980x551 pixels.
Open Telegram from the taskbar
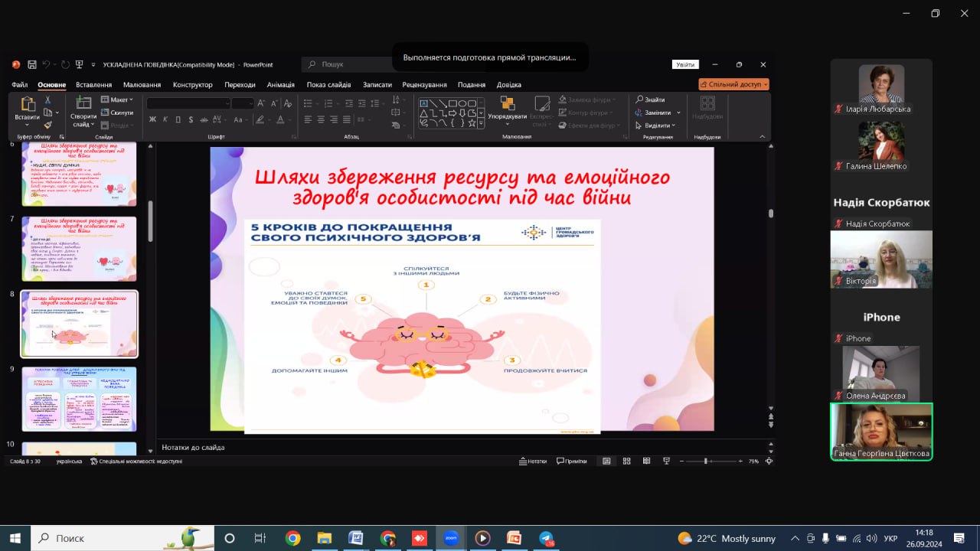point(546,538)
